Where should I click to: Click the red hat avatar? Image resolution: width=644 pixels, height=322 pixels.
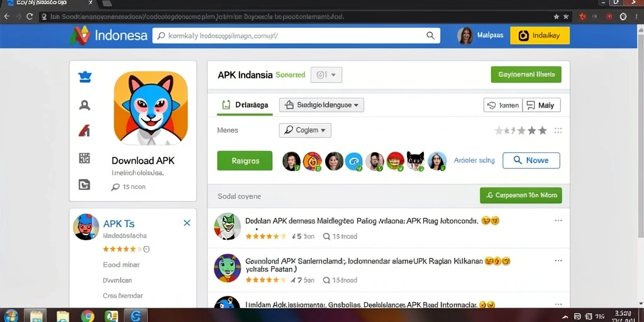pos(395,161)
